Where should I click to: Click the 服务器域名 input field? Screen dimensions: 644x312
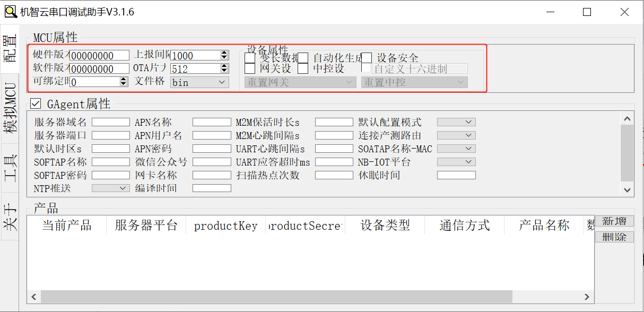tap(110, 122)
